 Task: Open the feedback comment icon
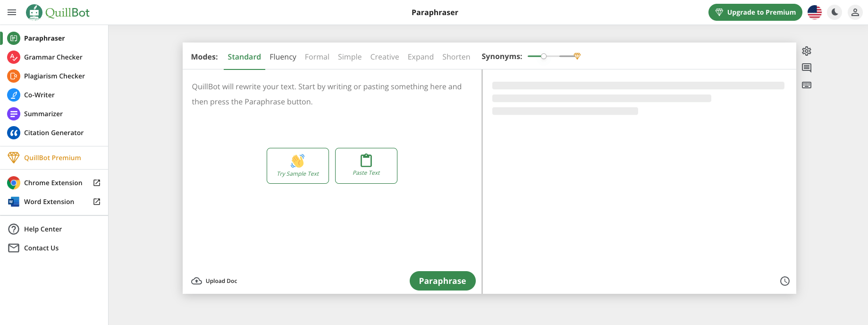tap(807, 68)
